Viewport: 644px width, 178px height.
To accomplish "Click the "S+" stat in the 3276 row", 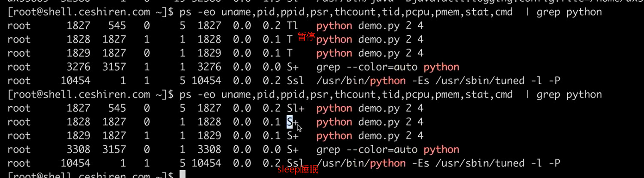I will coord(293,67).
